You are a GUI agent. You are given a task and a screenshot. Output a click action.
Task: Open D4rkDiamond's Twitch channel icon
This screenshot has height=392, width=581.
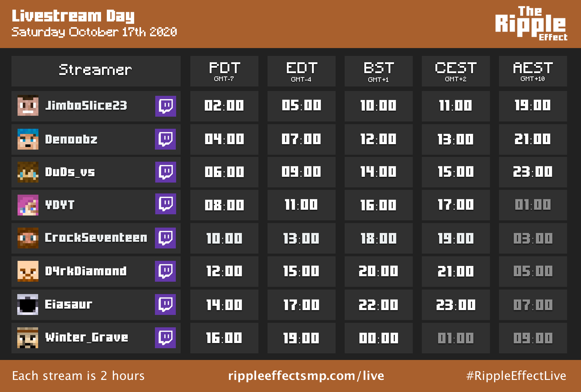tap(165, 271)
